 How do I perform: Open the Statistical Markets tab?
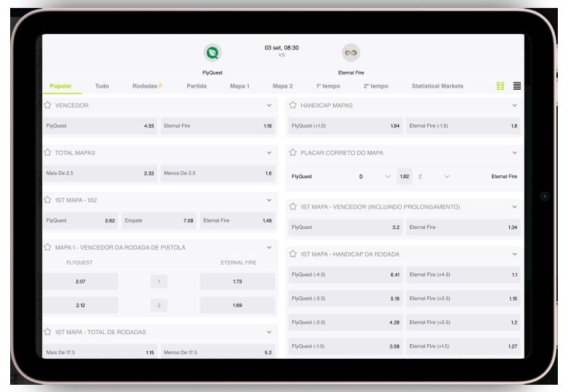pyautogui.click(x=437, y=86)
